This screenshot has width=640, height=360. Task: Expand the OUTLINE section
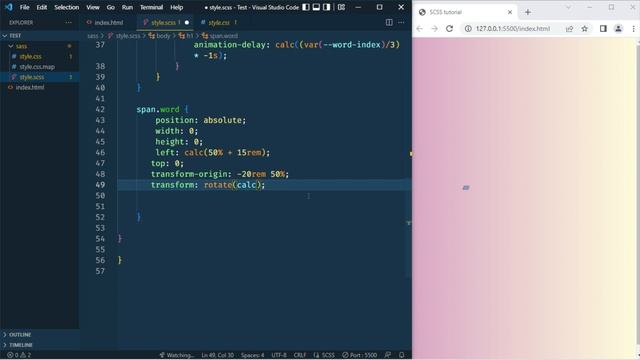tap(40, 334)
